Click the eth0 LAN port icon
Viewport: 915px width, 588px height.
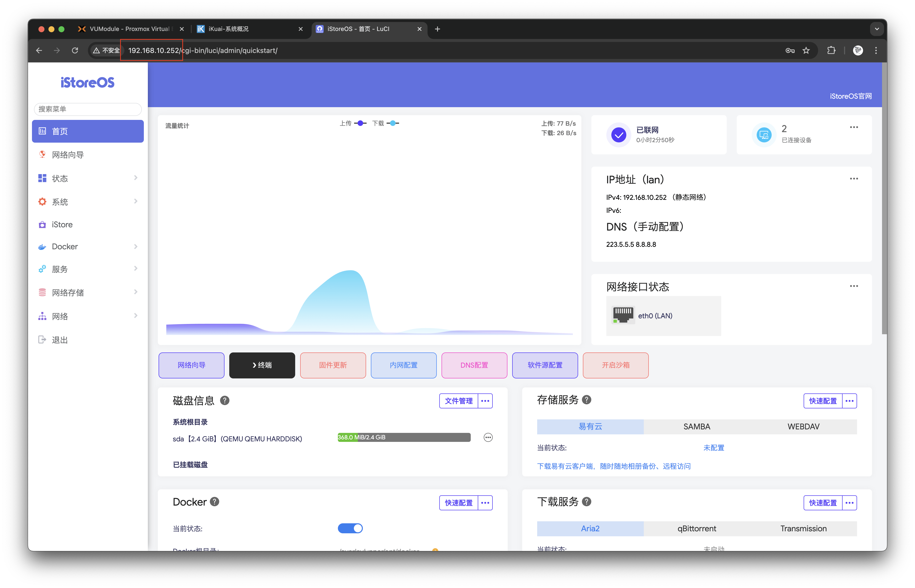click(623, 315)
